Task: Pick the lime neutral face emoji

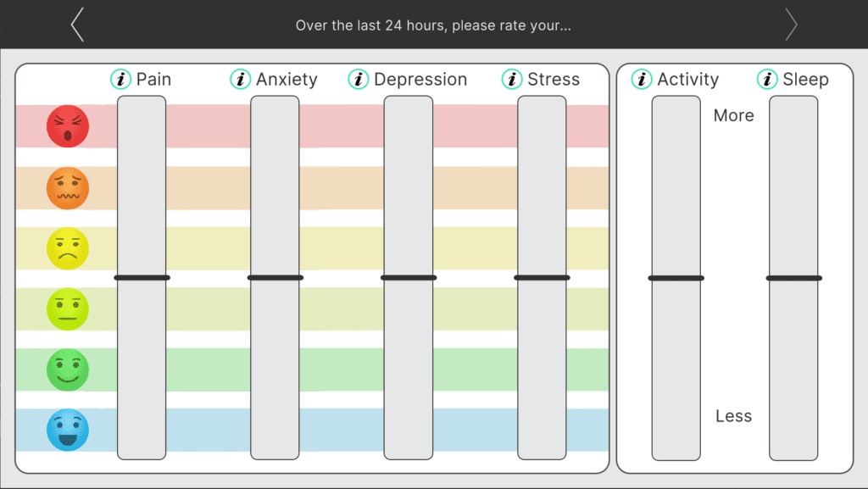Action: pos(68,308)
